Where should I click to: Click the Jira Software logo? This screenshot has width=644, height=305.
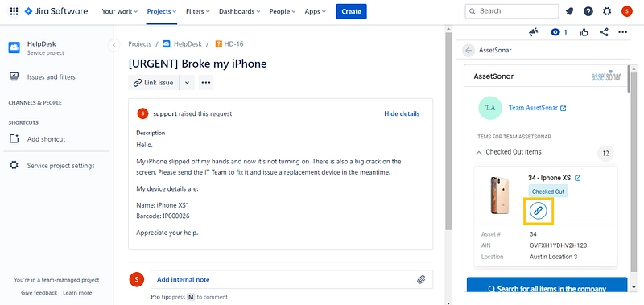click(56, 11)
